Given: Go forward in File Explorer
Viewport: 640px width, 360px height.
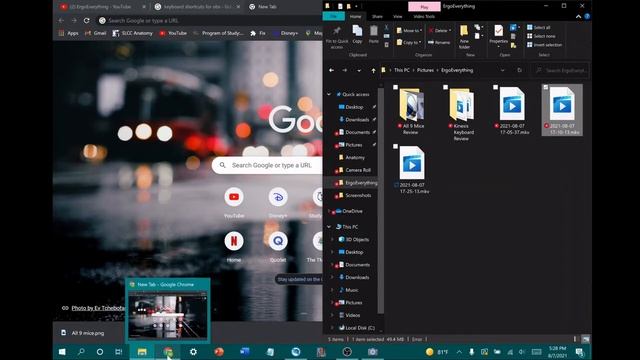Looking at the screenshot, I should [x=344, y=70].
